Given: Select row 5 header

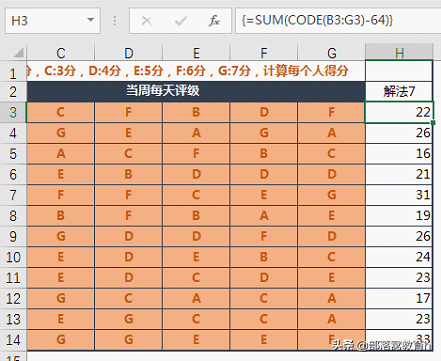Looking at the screenshot, I should pos(13,154).
